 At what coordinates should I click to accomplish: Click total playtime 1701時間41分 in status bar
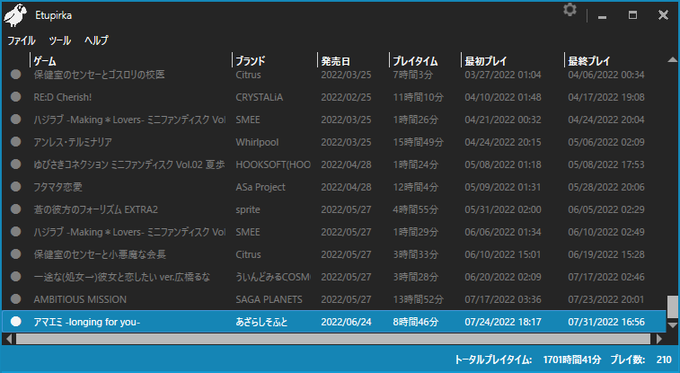point(572,359)
